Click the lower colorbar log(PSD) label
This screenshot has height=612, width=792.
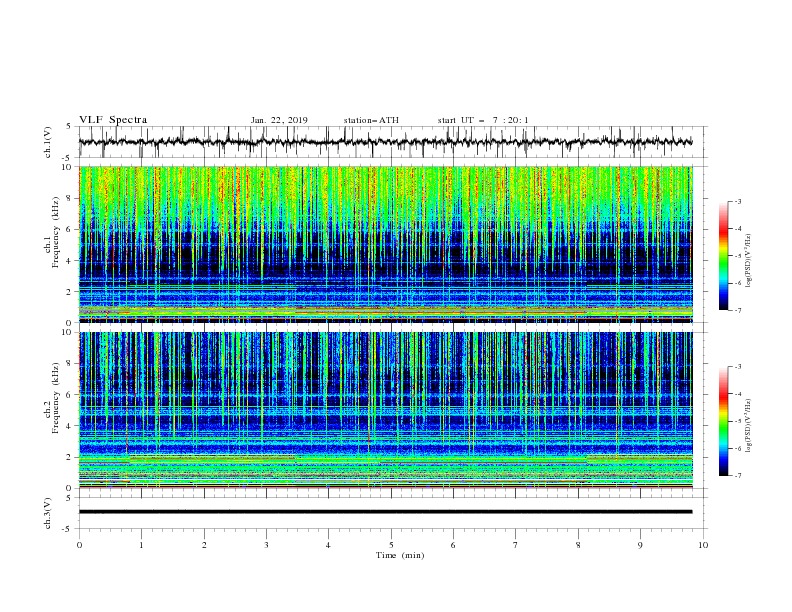pyautogui.click(x=749, y=426)
